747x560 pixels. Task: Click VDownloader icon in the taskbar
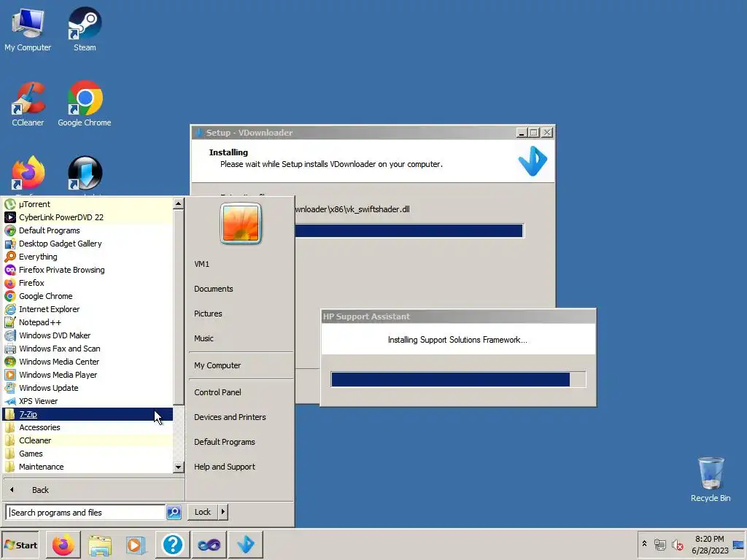(245, 545)
